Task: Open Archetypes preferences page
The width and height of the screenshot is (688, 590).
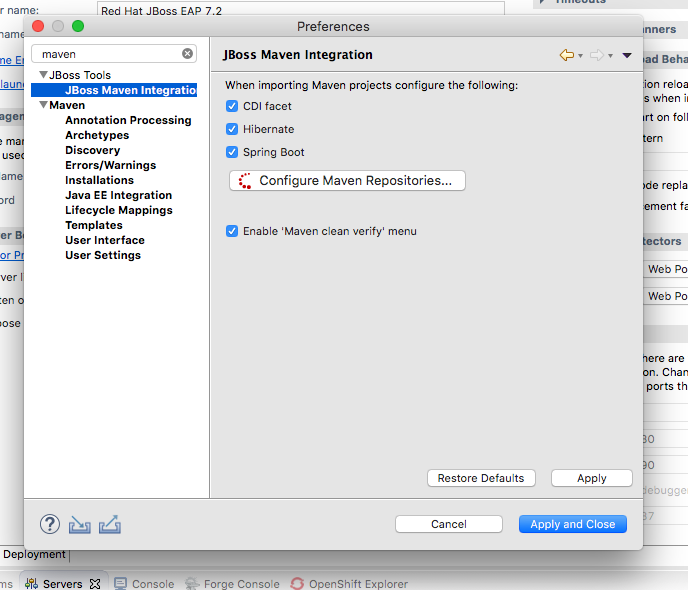Action: 97,135
